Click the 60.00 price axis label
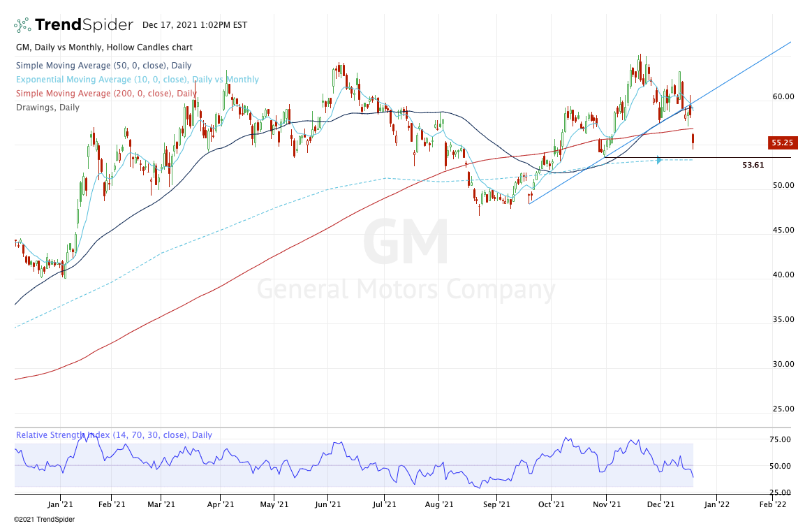Viewport: 812px width, 526px height. tap(783, 96)
